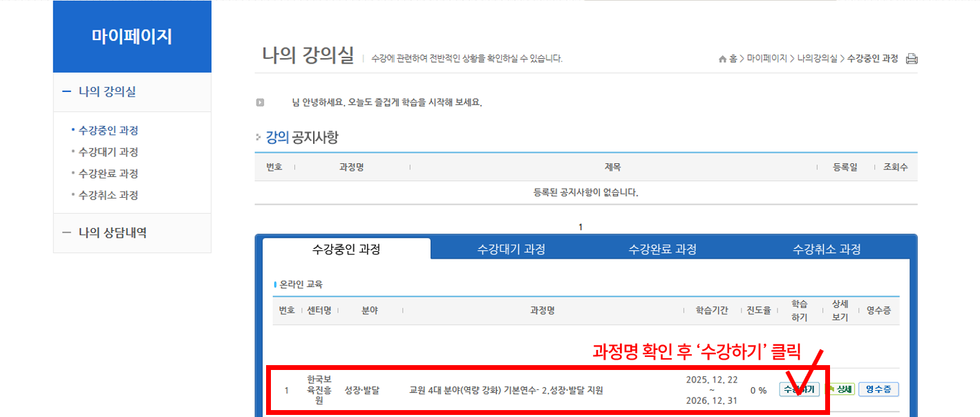Click the 마이페이지 breadcrumb link
The image size is (980, 417).
pyautogui.click(x=766, y=59)
